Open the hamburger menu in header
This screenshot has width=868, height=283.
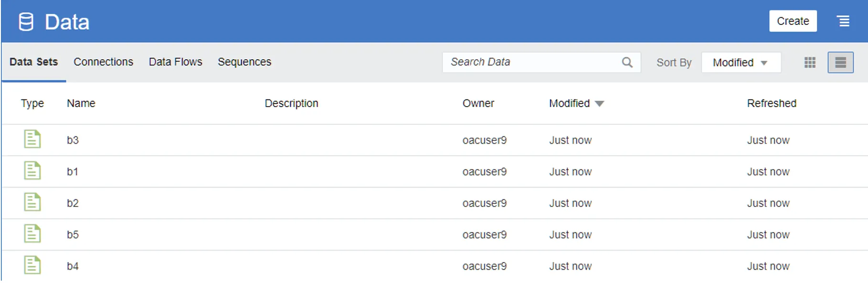843,21
